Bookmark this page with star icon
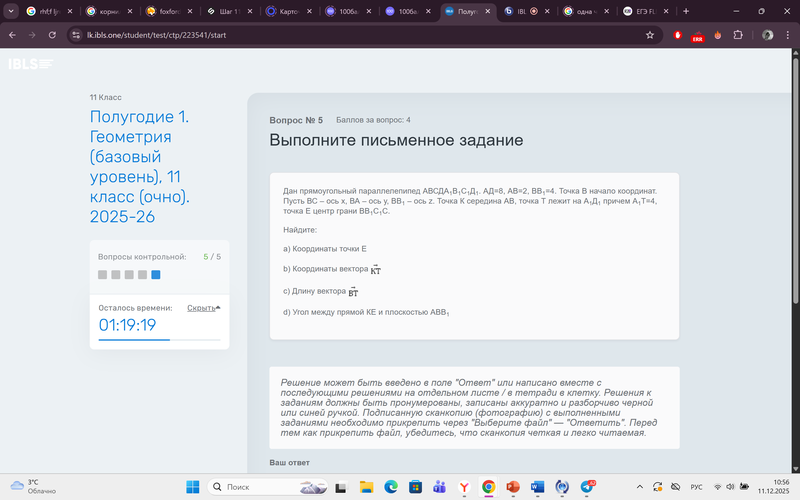 (650, 34)
